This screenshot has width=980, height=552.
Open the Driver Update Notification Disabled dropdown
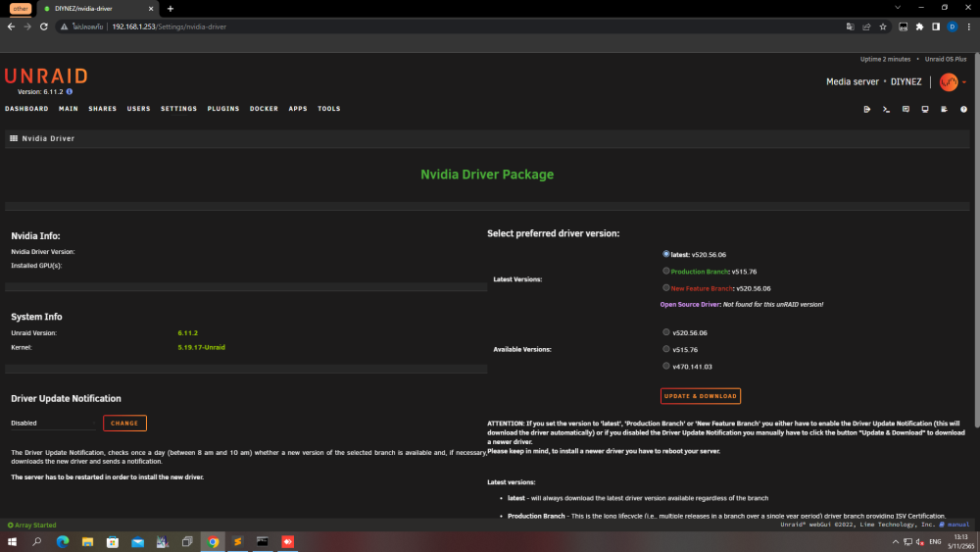pyautogui.click(x=53, y=424)
